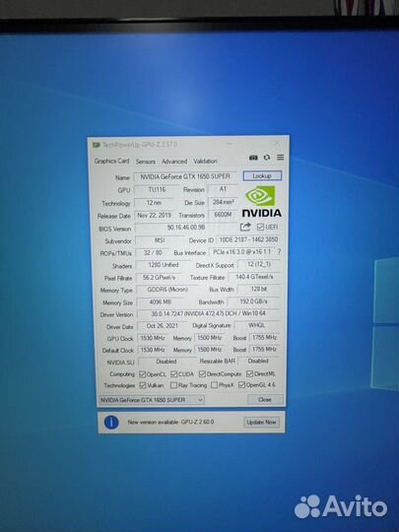This screenshot has width=399, height=532.
Task: Toggle the UEFI checkbox
Action: coord(260,227)
